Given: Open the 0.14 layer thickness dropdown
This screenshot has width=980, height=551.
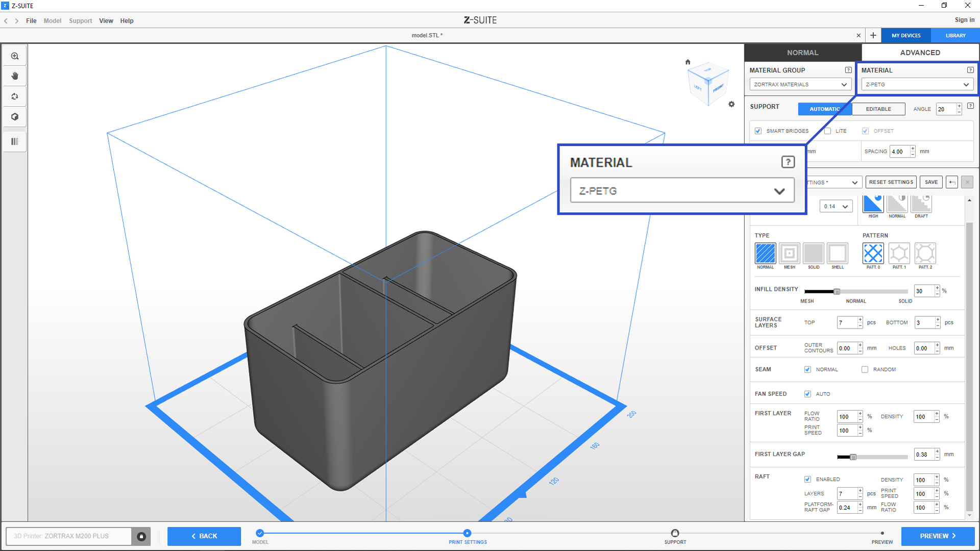Looking at the screenshot, I should click(x=836, y=206).
